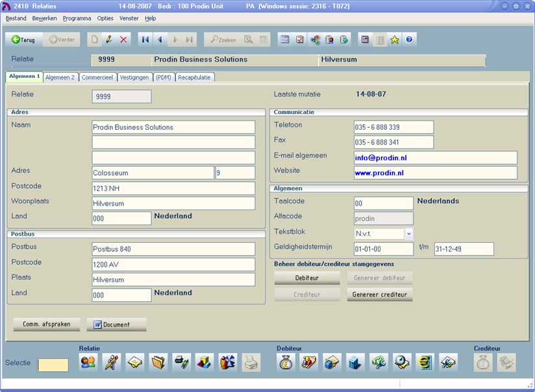Open the (PDM) tab

pos(164,77)
